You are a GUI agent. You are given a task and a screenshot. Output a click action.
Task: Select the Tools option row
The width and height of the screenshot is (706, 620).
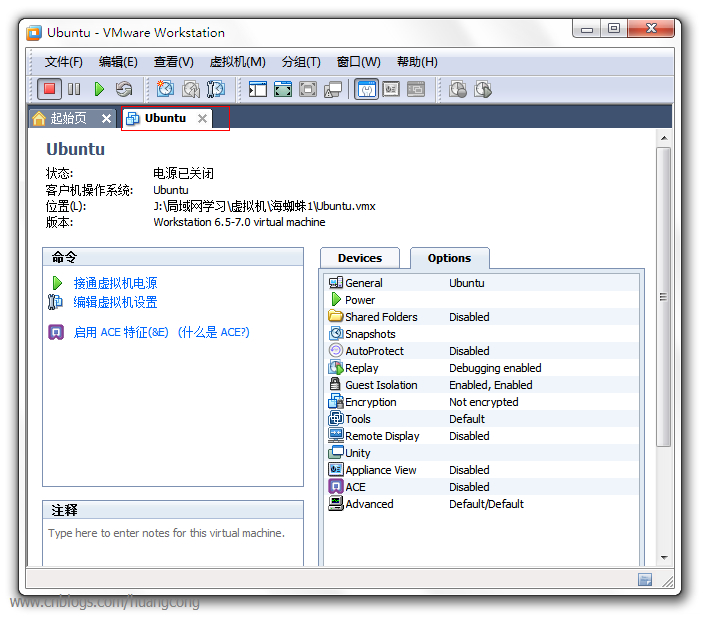[x=483, y=419]
